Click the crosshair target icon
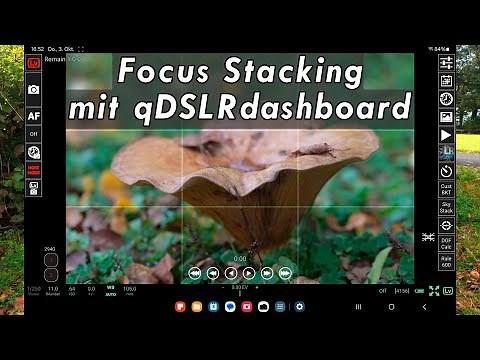The image size is (480, 360). pos(446,226)
